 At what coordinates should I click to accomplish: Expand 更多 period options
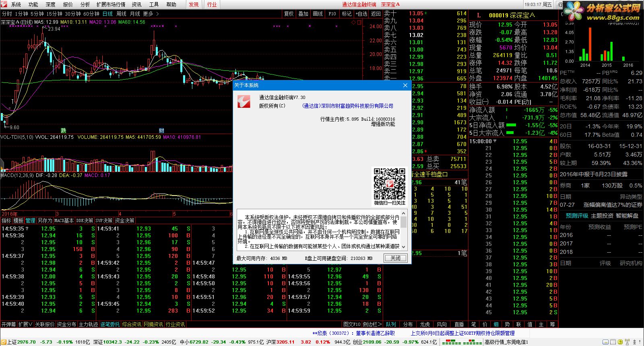(x=151, y=14)
